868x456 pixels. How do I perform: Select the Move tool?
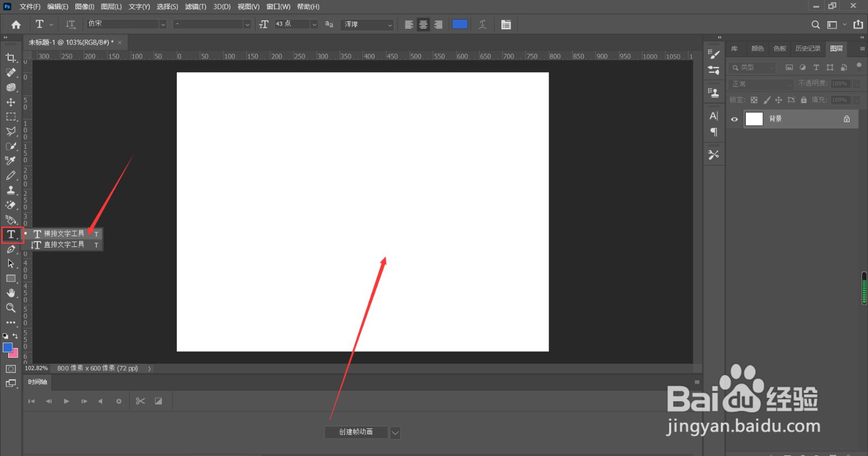[x=11, y=102]
